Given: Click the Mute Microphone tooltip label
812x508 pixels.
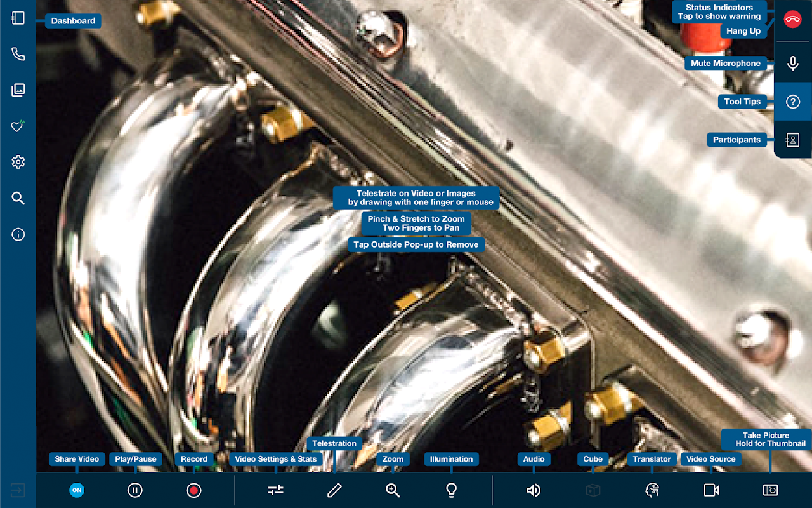Looking at the screenshot, I should coord(726,63).
